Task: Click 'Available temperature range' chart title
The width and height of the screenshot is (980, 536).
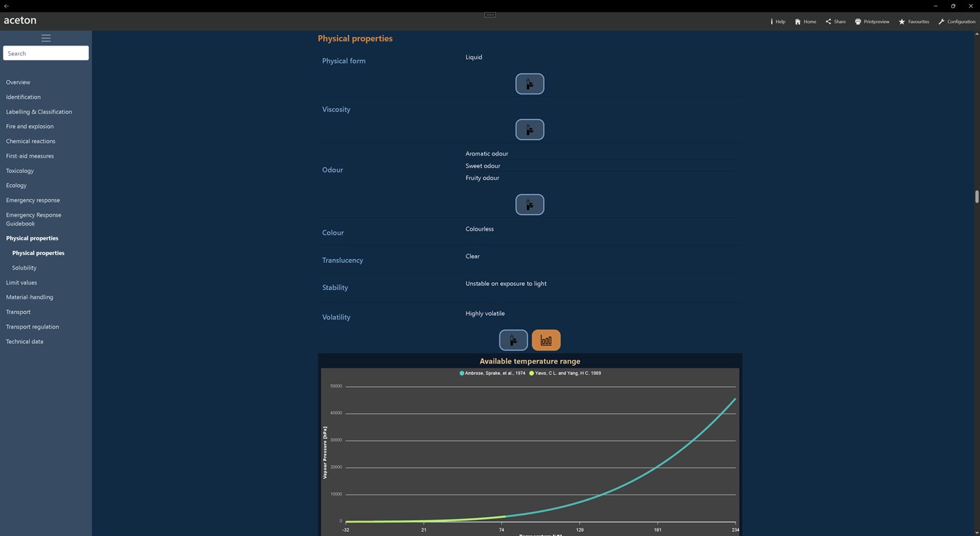Action: click(x=530, y=362)
